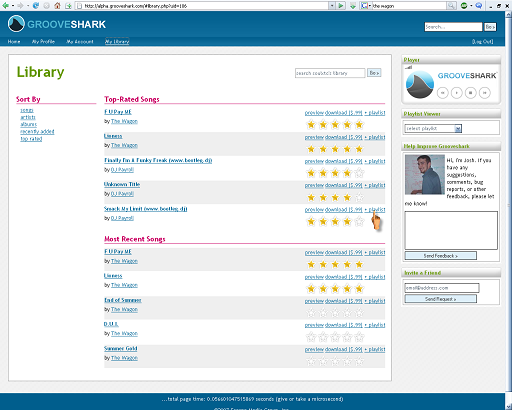Open the My Account tab

[80, 42]
